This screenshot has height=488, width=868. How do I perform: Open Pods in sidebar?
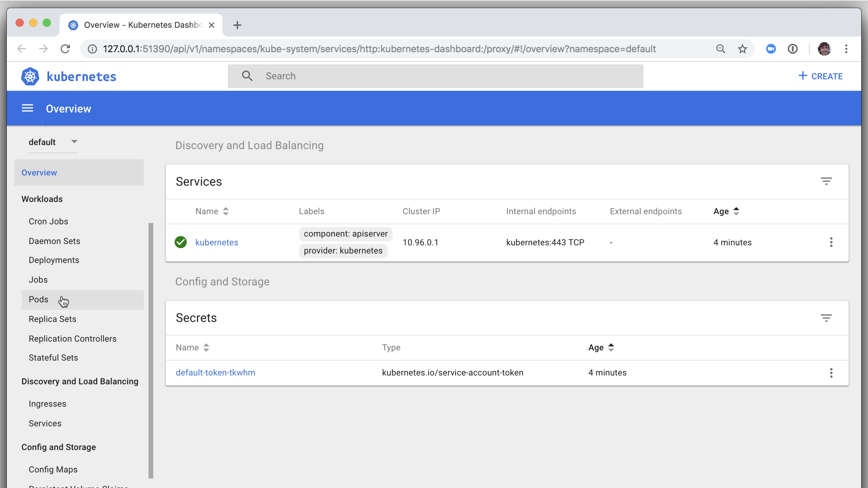pyautogui.click(x=82, y=300)
